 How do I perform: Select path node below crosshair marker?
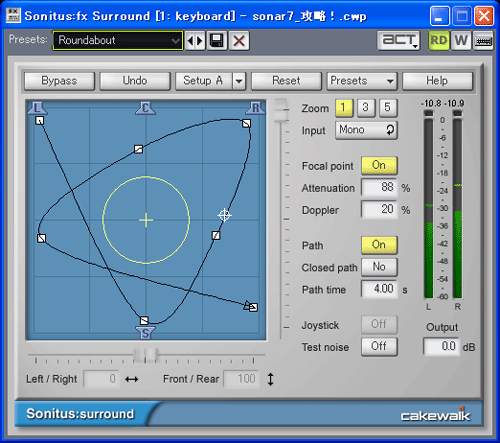click(216, 236)
